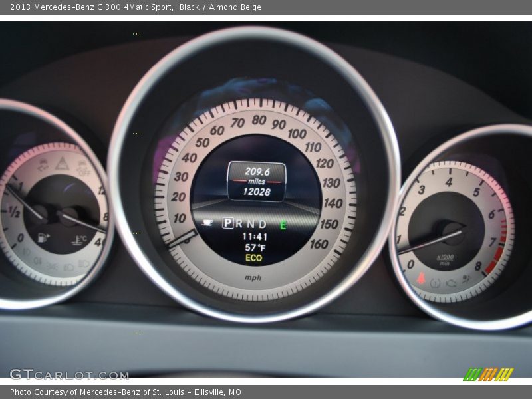
Task: Click the 60 mark on speedometer
Action: [x=217, y=130]
